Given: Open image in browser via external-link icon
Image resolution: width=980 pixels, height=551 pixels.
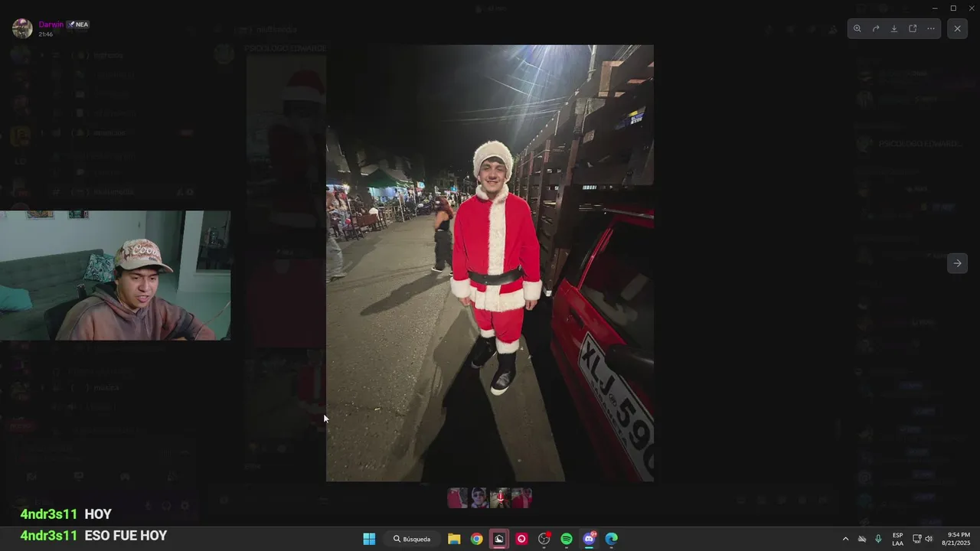Looking at the screenshot, I should click(x=913, y=29).
